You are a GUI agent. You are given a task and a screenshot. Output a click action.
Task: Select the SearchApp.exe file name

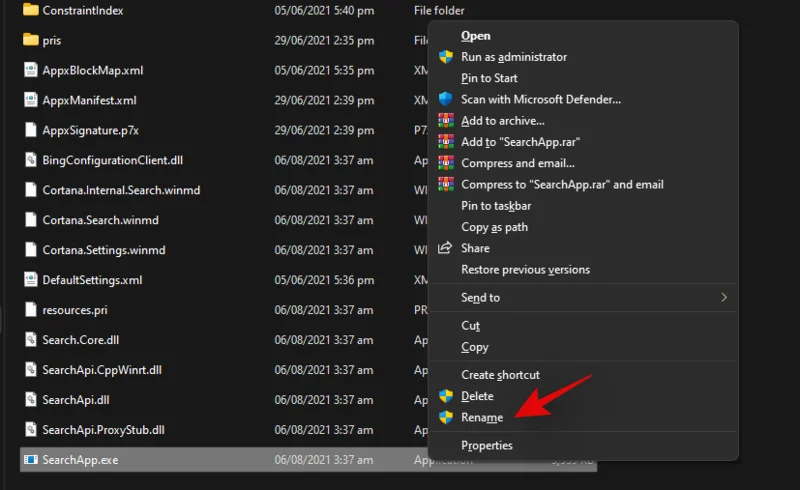tap(80, 460)
